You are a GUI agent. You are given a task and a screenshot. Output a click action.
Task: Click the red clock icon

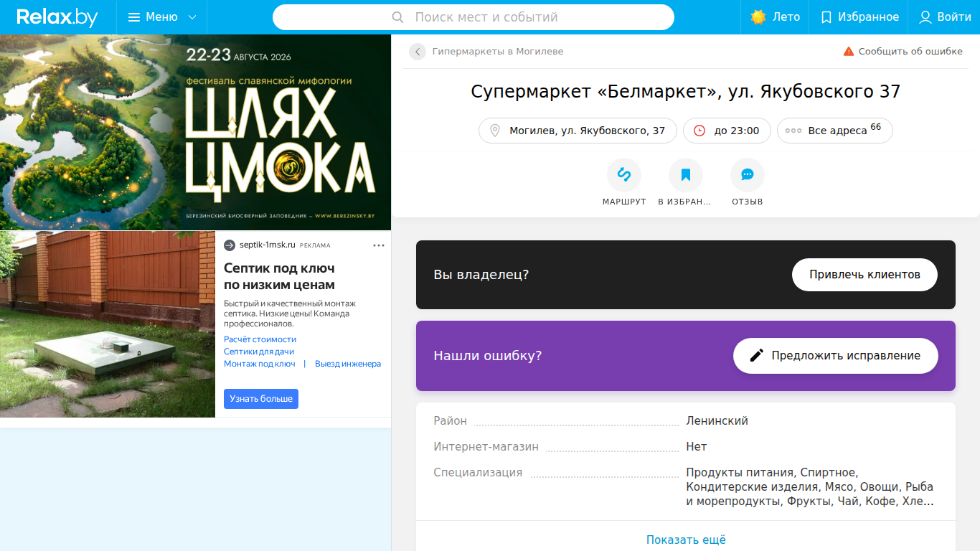pos(699,131)
